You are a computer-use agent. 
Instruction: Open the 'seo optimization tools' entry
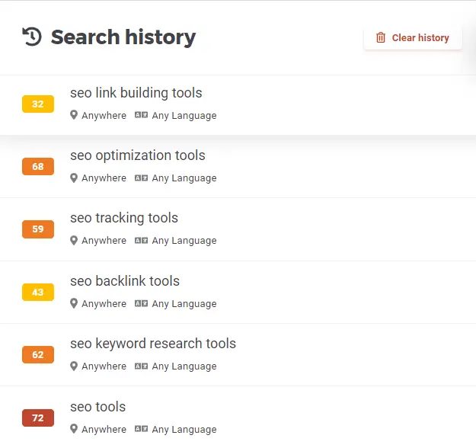coord(238,167)
